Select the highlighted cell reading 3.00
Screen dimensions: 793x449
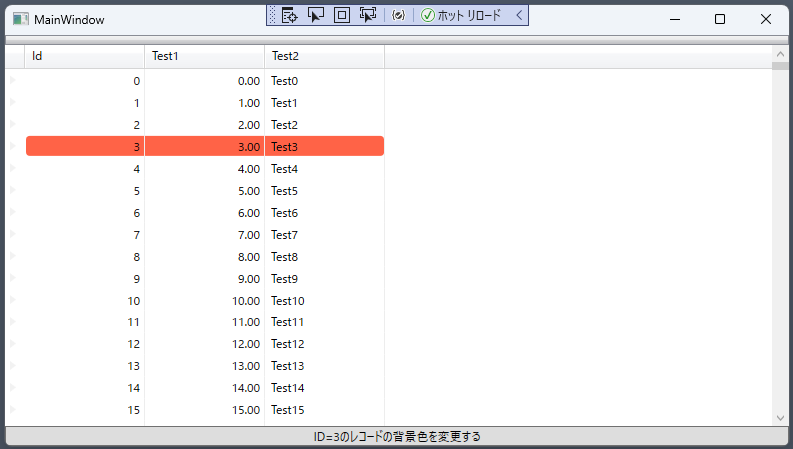(x=204, y=146)
